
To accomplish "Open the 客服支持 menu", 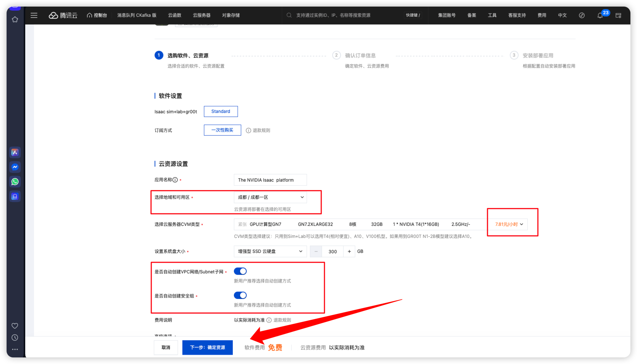I will coord(517,15).
